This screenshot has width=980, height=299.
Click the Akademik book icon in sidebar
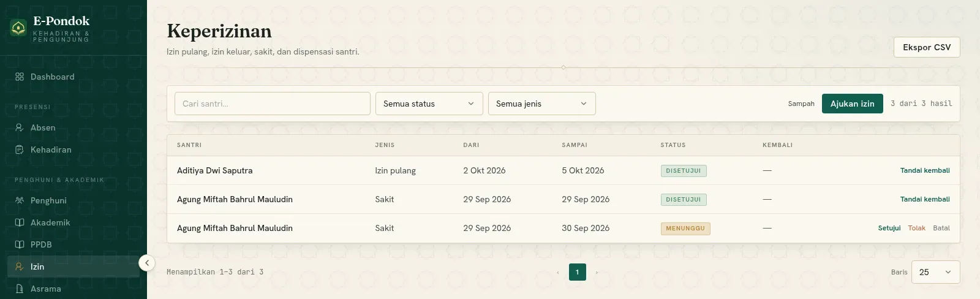tap(20, 222)
